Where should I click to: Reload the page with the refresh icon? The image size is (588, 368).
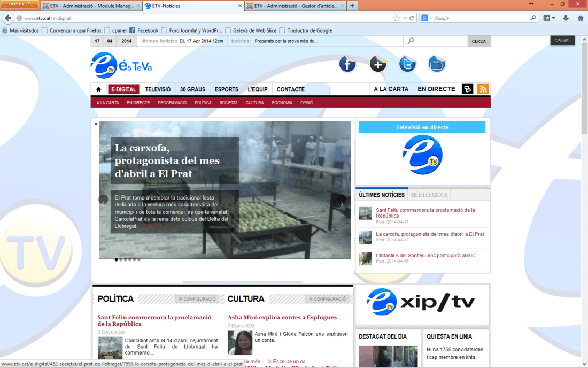click(x=412, y=18)
